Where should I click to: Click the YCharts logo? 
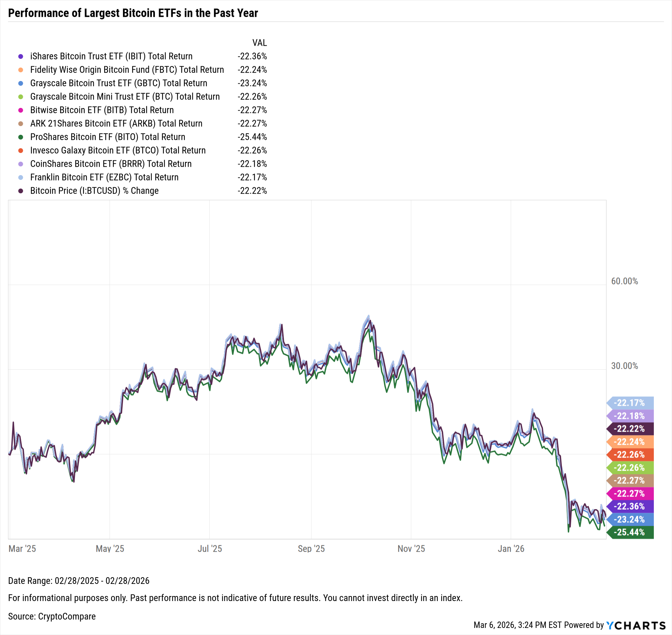[x=636, y=626]
